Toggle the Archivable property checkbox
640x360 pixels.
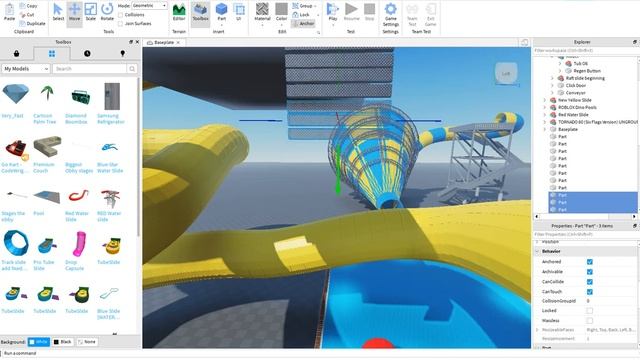click(x=589, y=272)
